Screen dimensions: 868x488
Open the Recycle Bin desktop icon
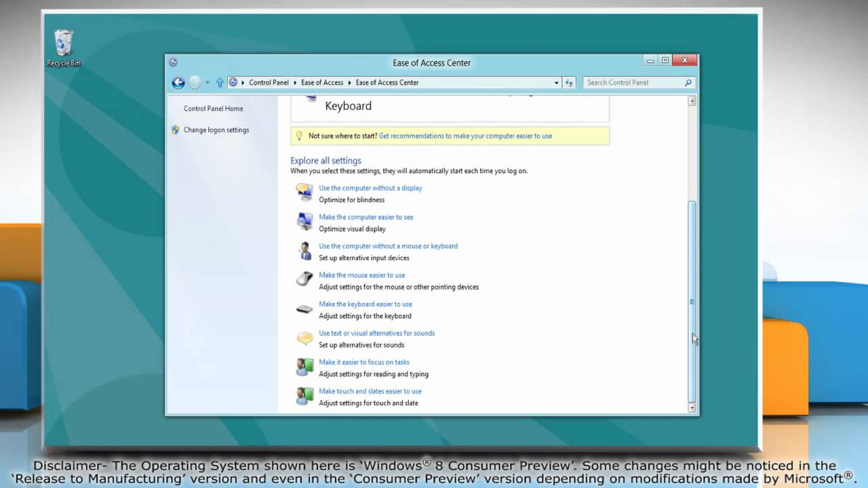pyautogui.click(x=63, y=47)
